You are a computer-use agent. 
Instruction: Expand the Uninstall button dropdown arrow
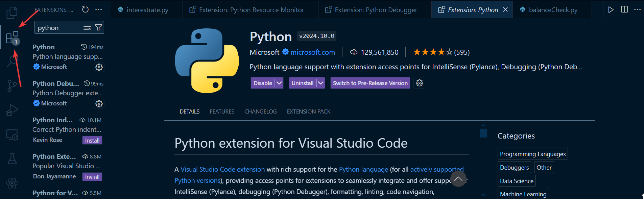320,83
